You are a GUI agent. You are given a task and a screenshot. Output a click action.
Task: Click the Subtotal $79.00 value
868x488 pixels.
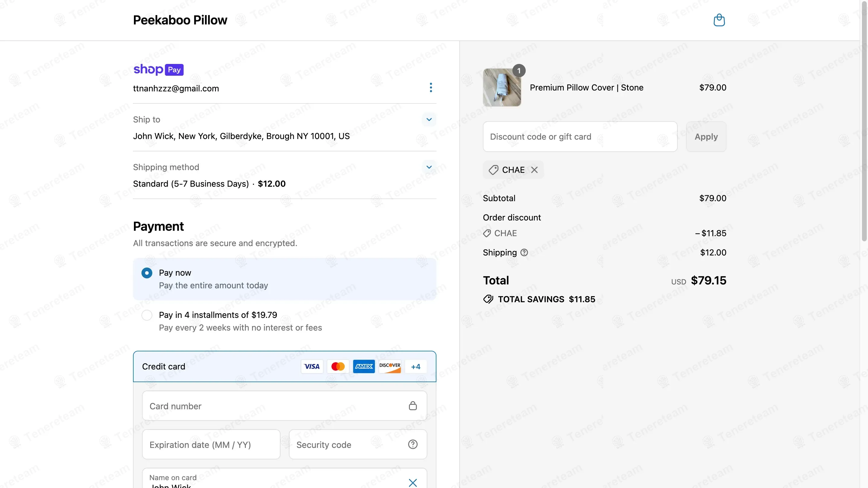coord(713,198)
